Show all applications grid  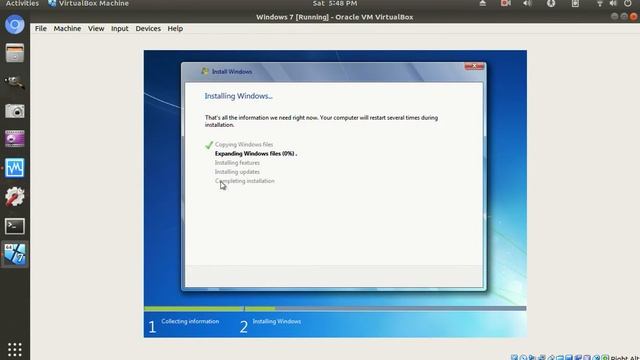click(15, 349)
